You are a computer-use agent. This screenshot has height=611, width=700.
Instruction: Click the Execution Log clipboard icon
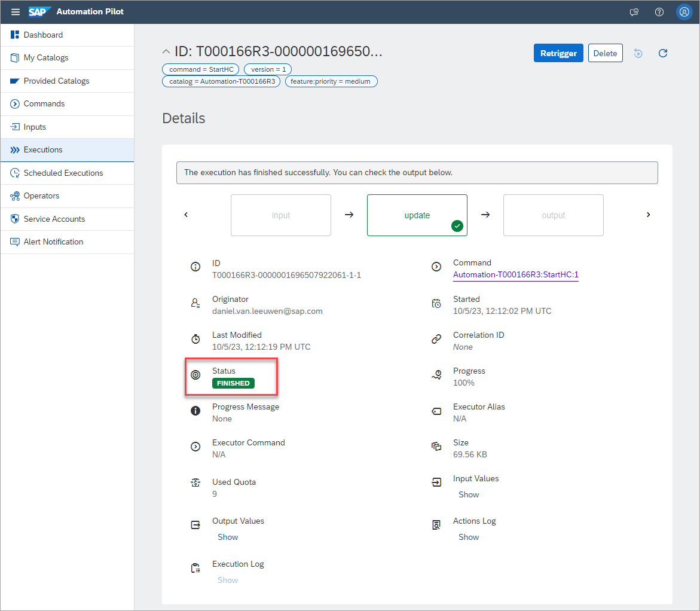click(195, 568)
